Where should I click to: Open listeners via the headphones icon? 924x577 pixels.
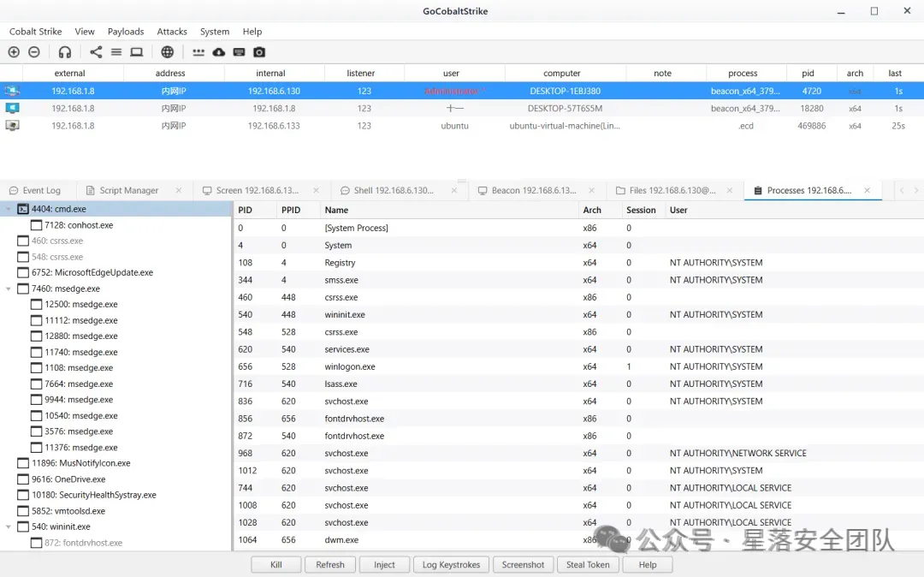tap(65, 52)
